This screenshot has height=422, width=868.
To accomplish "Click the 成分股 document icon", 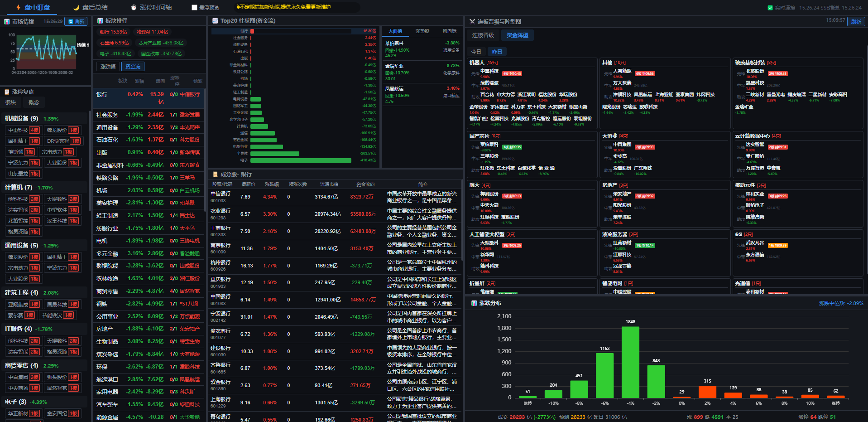I will [216, 175].
